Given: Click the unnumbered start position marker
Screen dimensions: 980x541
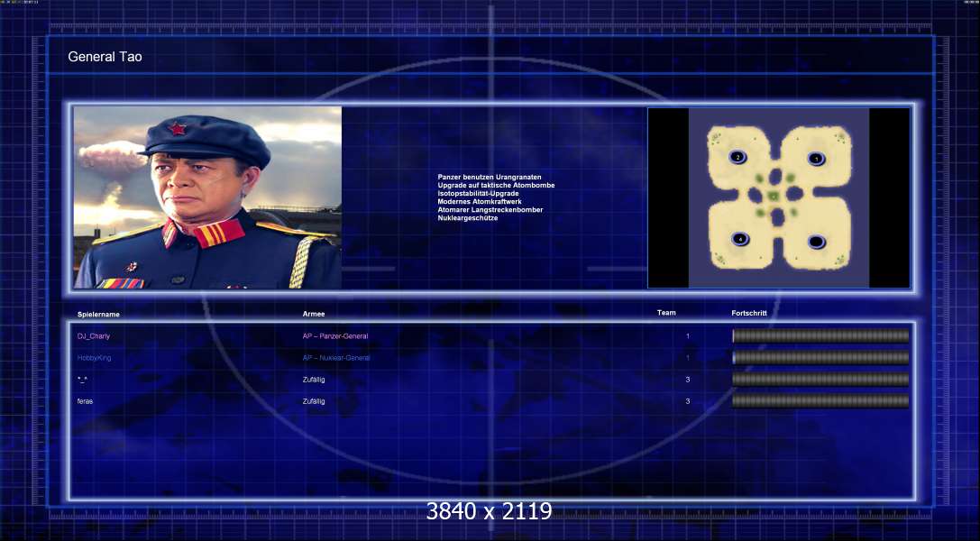Looking at the screenshot, I should coord(816,242).
